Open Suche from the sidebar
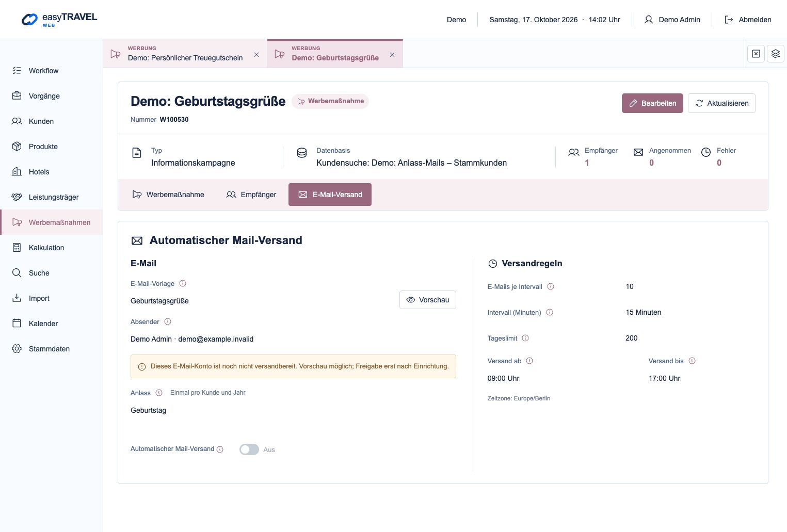Screen dimensions: 787x532 [52, 273]
